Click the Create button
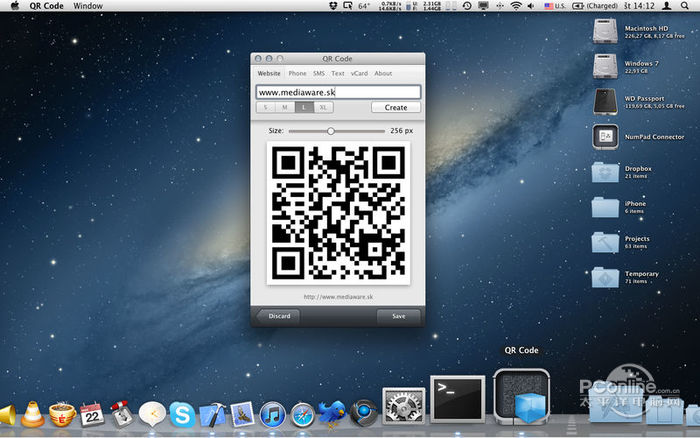700x438 pixels. [396, 107]
